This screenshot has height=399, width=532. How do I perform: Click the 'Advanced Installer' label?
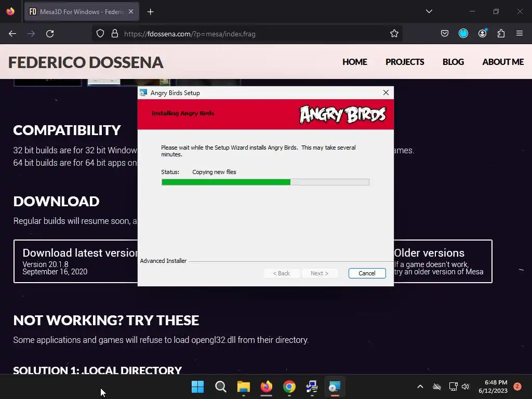click(163, 261)
